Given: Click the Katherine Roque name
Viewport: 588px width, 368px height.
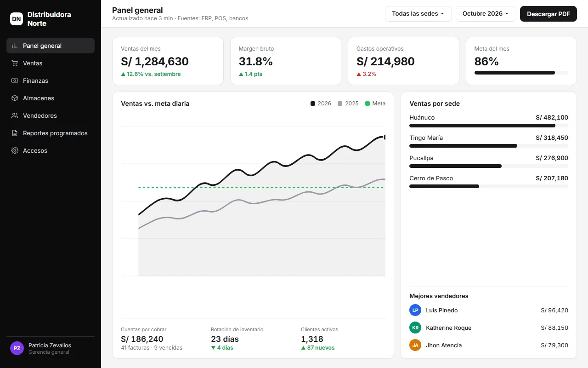Looking at the screenshot, I should 449,328.
